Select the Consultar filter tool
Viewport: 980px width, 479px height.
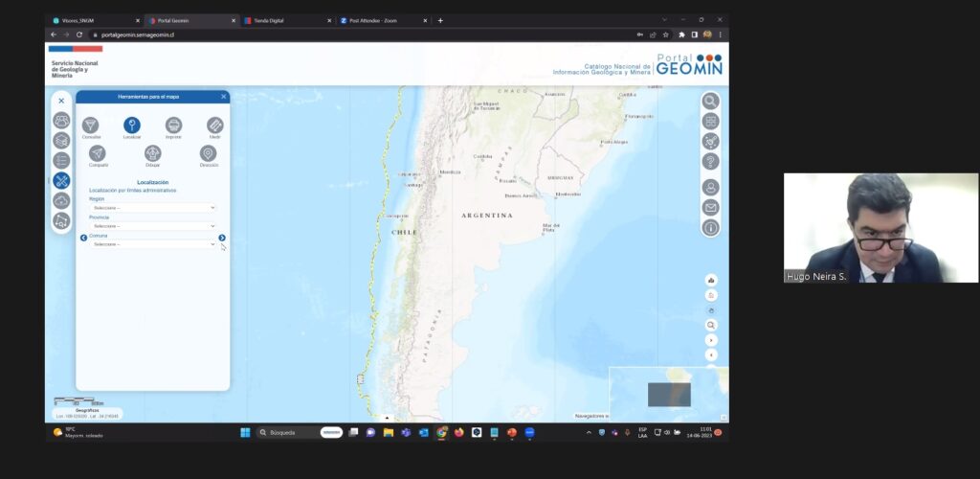point(91,125)
